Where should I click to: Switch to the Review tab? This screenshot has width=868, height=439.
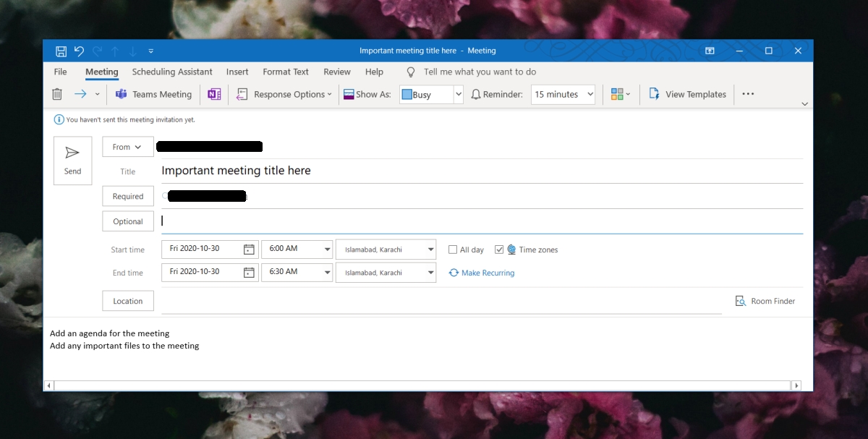tap(337, 72)
